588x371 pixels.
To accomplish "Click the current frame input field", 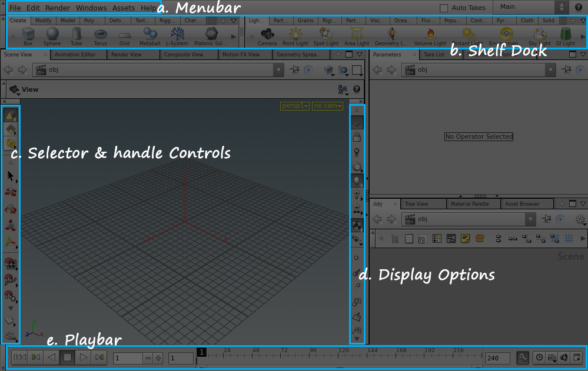I will click(x=128, y=358).
